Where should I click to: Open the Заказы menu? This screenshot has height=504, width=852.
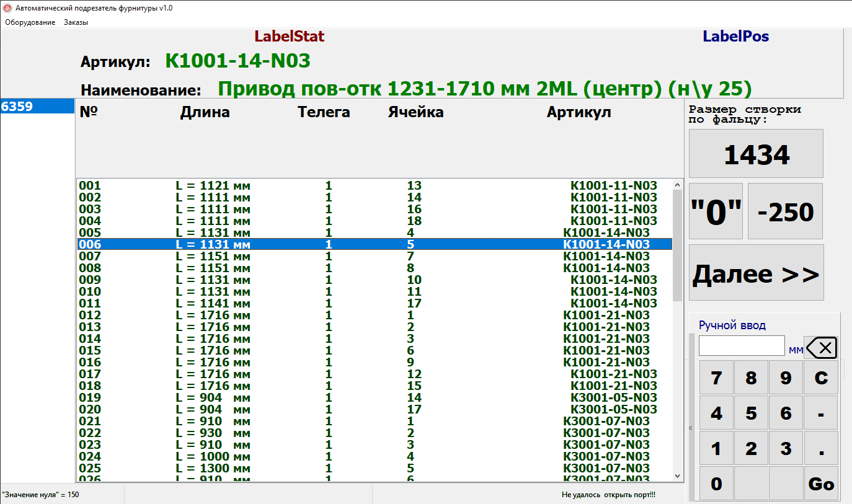(76, 22)
